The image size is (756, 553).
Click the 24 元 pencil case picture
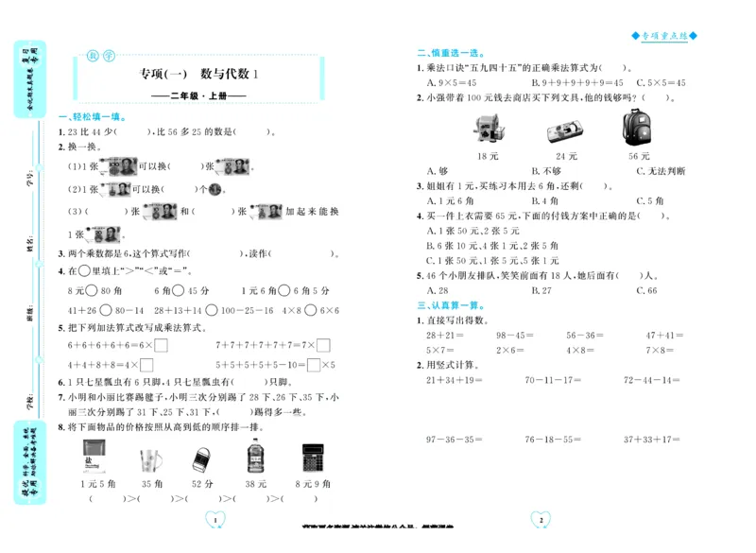(x=565, y=131)
